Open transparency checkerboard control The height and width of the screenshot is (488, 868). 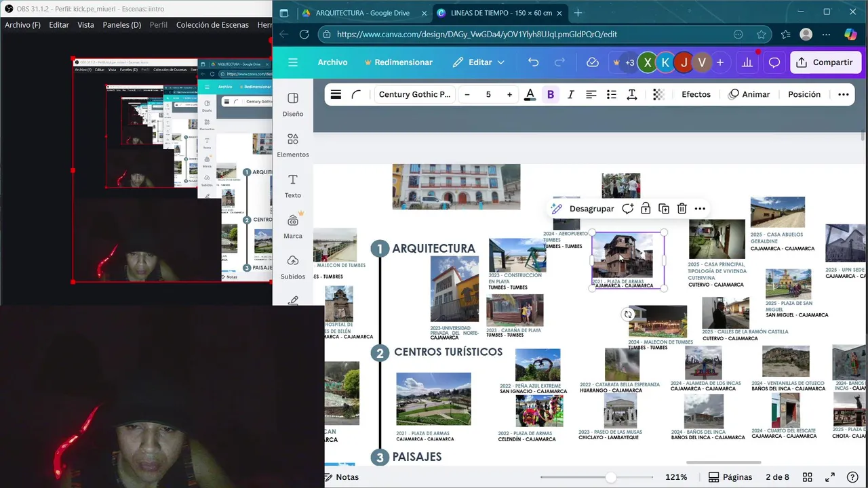click(x=658, y=95)
